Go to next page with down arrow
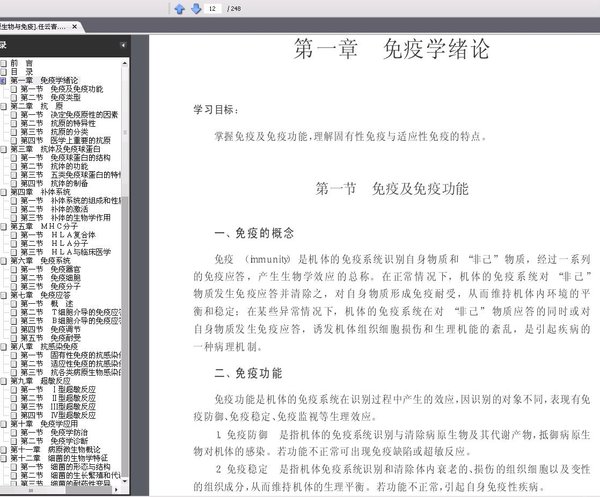This screenshot has height=497, width=600. (x=196, y=8)
